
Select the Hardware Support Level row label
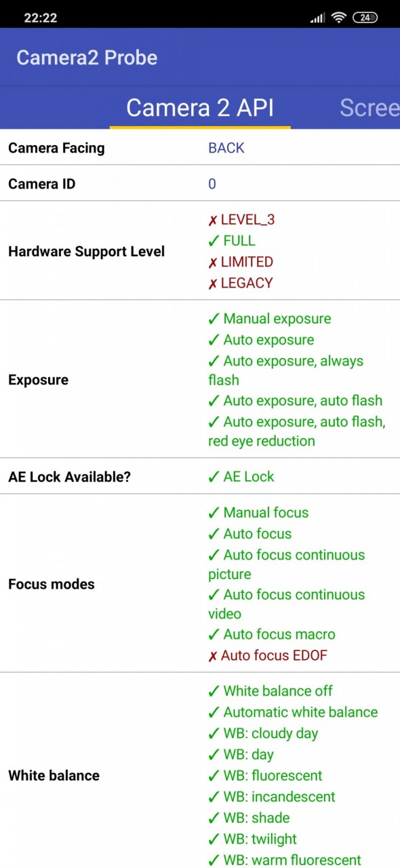(x=86, y=252)
